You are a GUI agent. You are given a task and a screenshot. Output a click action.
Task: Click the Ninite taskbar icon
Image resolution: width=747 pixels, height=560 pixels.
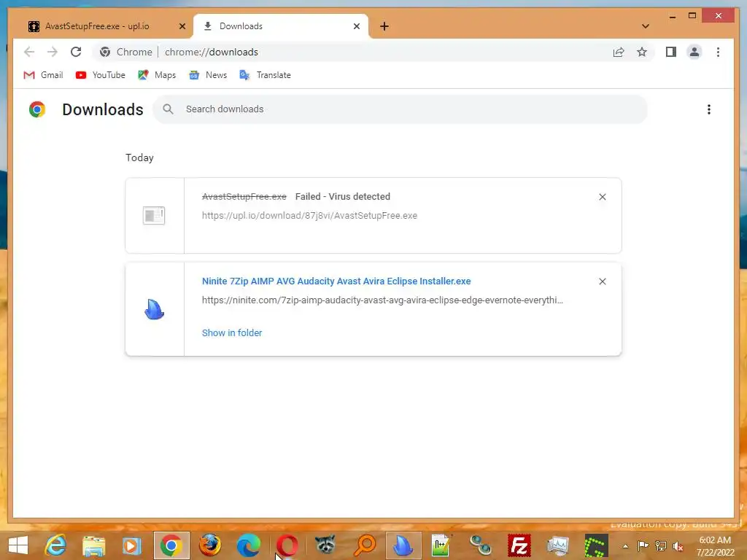403,545
